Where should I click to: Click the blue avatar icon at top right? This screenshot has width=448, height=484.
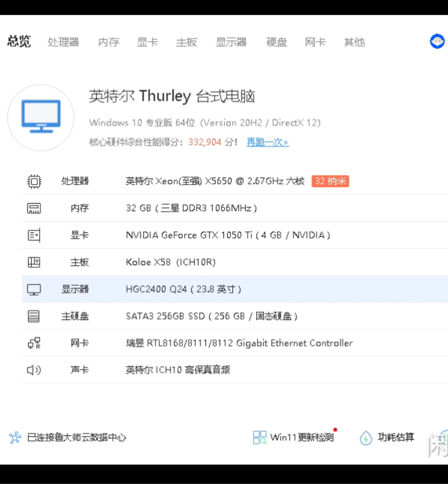tap(437, 41)
